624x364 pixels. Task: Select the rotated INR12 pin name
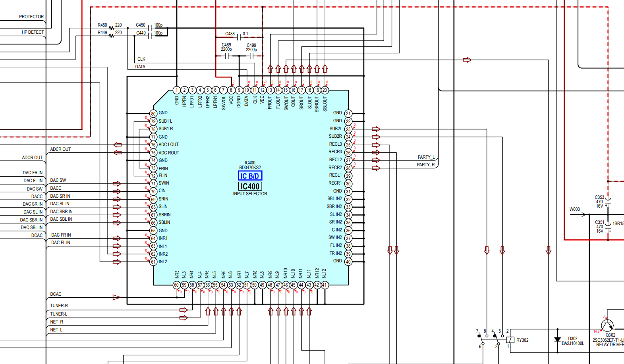(x=317, y=273)
